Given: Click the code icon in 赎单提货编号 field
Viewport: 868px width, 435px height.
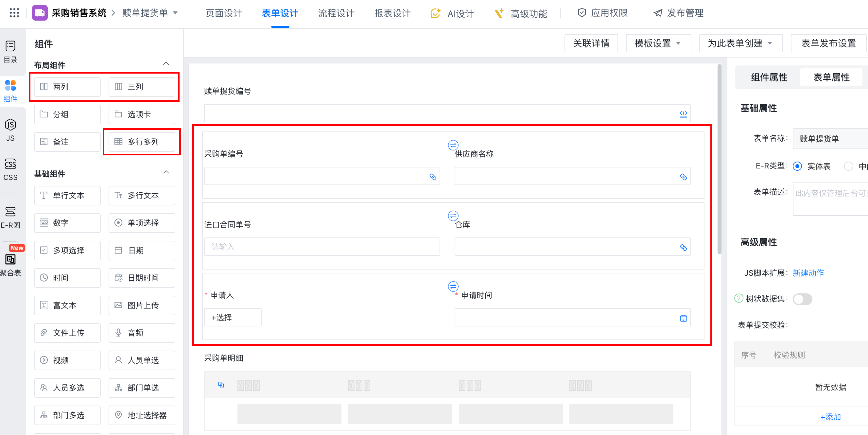Looking at the screenshot, I should [683, 114].
